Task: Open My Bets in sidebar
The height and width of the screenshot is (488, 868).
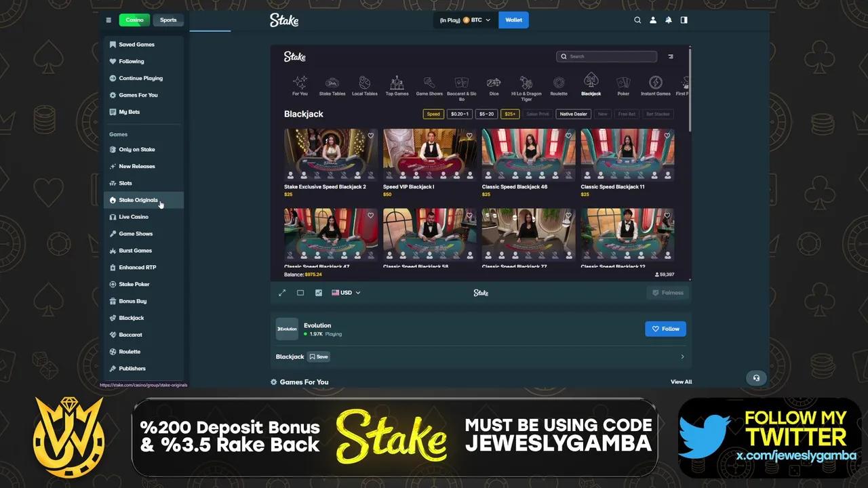Action: pos(143,112)
